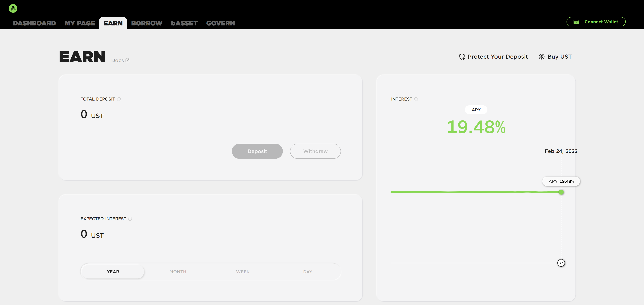644x305 pixels.
Task: Select the YEAR interest period
Action: [x=113, y=271]
